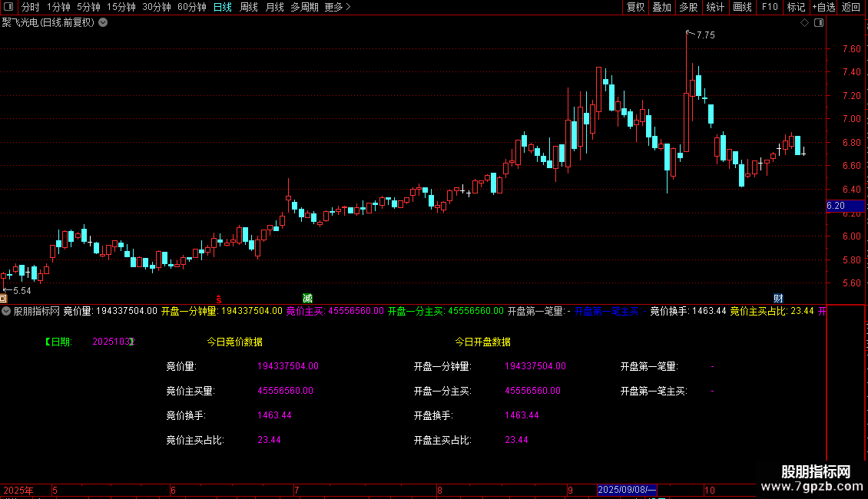Screen dimensions: 868x499
Task: Click the 今日开盘数据 heading
Action: [482, 342]
